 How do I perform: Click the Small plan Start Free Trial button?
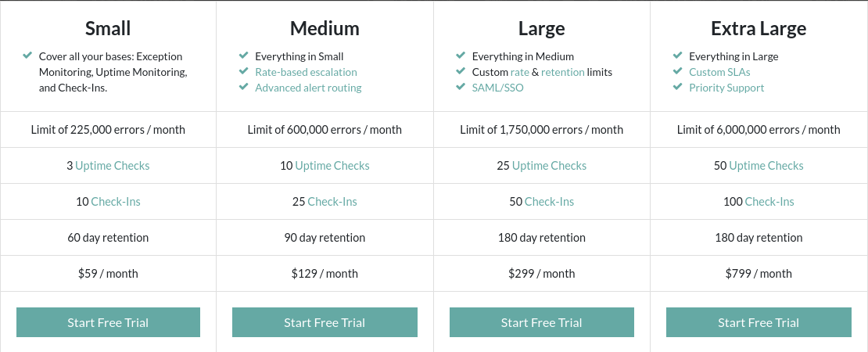(108, 322)
